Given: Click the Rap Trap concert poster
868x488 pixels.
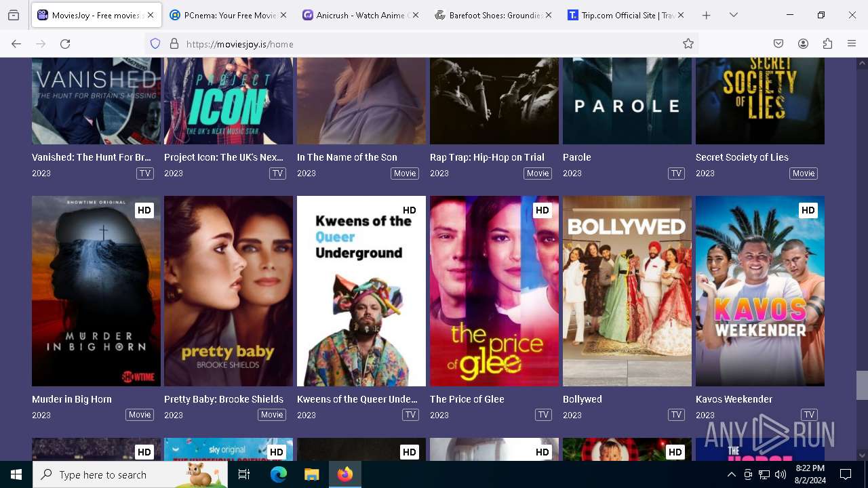Looking at the screenshot, I should point(494,101).
